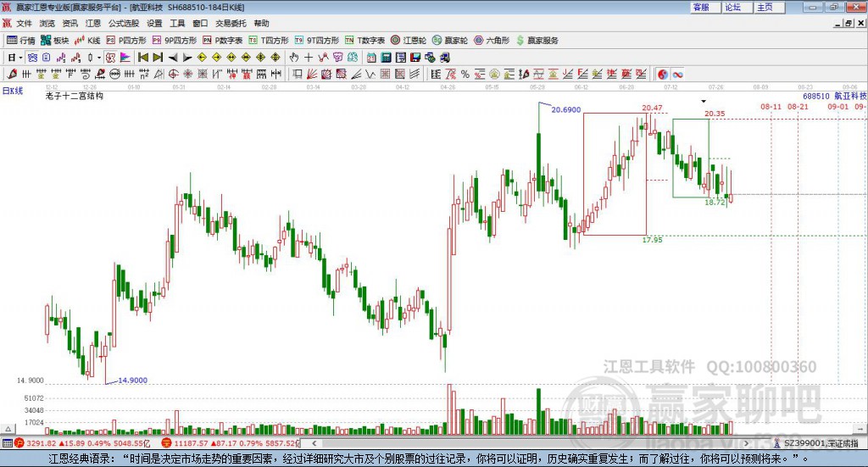Open the 江恩 menu
Image resolution: width=868 pixels, height=467 pixels.
pos(93,23)
